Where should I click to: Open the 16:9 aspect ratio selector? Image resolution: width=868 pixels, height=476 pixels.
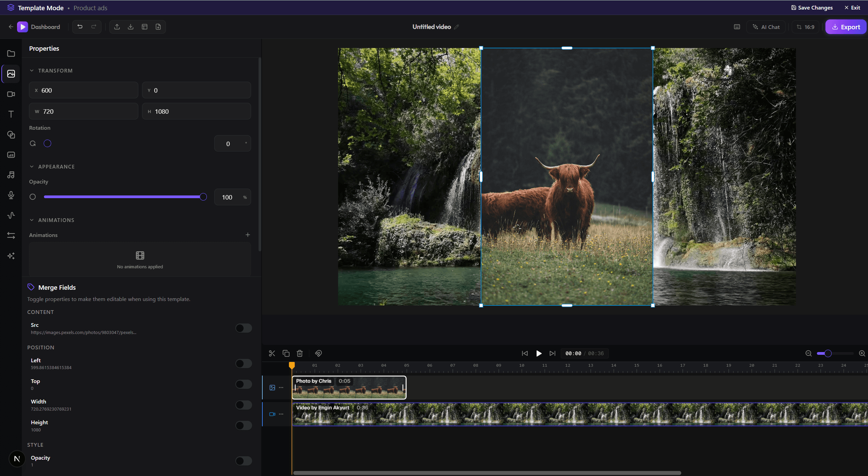coord(805,27)
